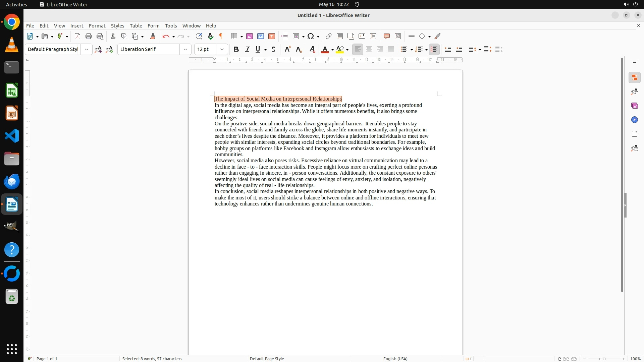
Task: Click the zoom slider in status bar
Action: pyautogui.click(x=604, y=359)
